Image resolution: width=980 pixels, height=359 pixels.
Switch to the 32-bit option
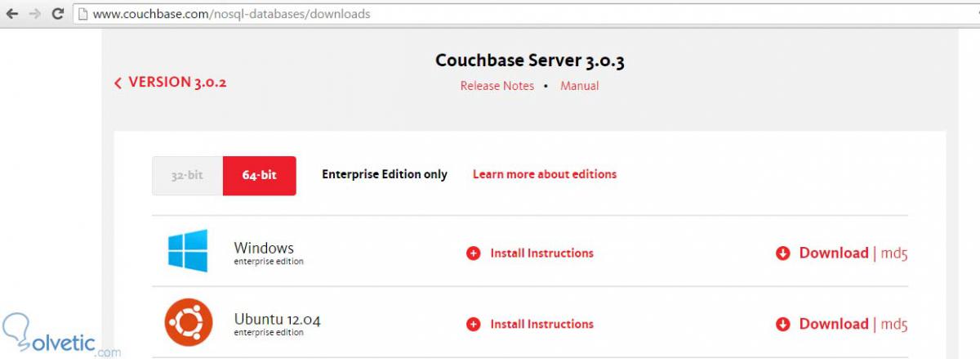187,175
